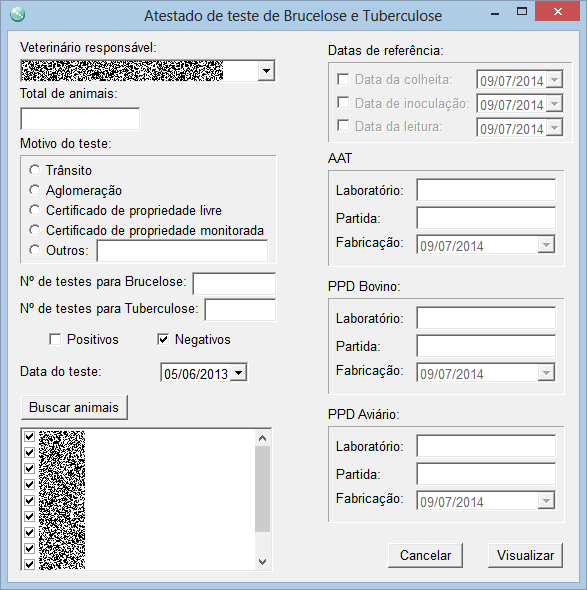Viewport: 587px width, 590px height.
Task: Open the Data da leitura date dropdown
Action: (x=554, y=128)
